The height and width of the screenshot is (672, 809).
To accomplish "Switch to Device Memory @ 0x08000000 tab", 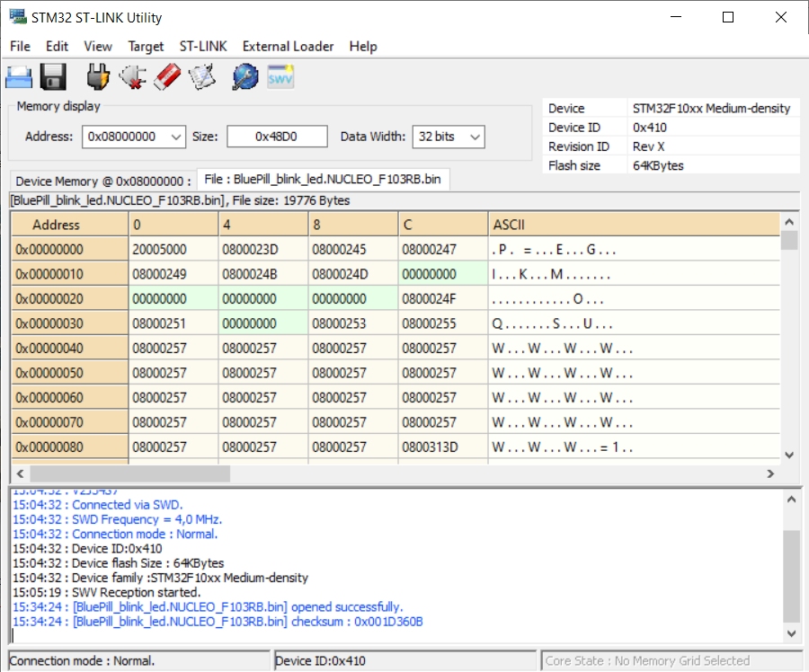I will tap(102, 181).
